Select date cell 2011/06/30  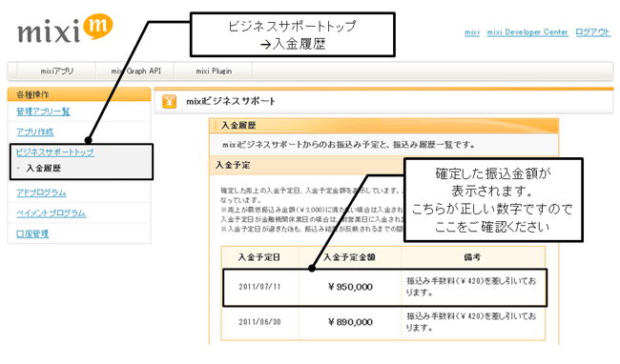259,322
